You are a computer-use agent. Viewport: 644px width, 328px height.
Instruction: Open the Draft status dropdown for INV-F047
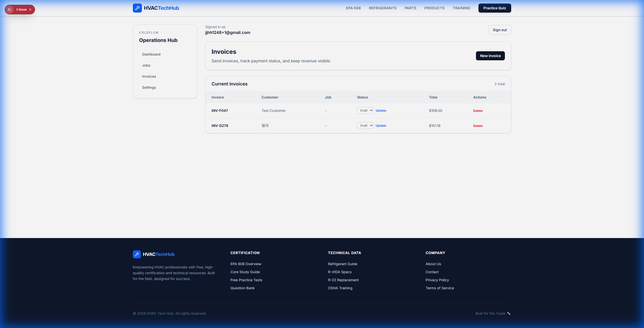pyautogui.click(x=365, y=110)
